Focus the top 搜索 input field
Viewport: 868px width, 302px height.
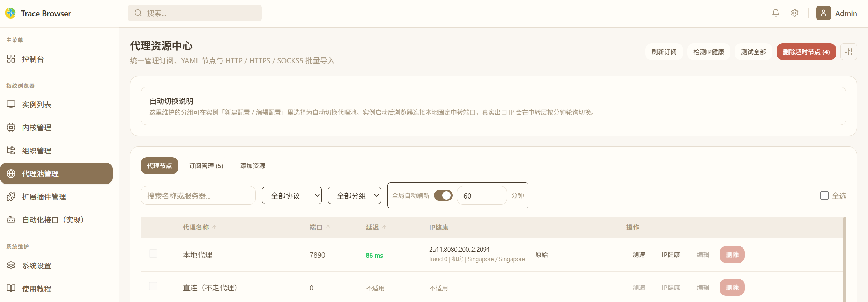click(194, 13)
